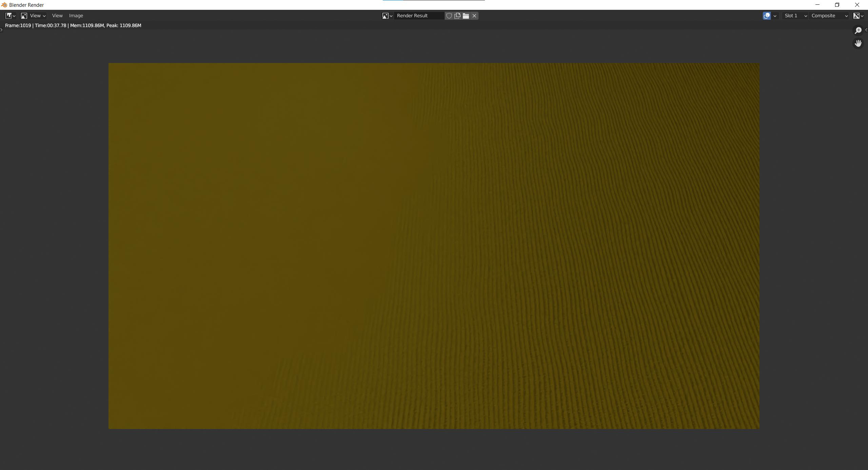This screenshot has height=470, width=868.
Task: Click the Blender logo in title bar
Action: coord(4,5)
